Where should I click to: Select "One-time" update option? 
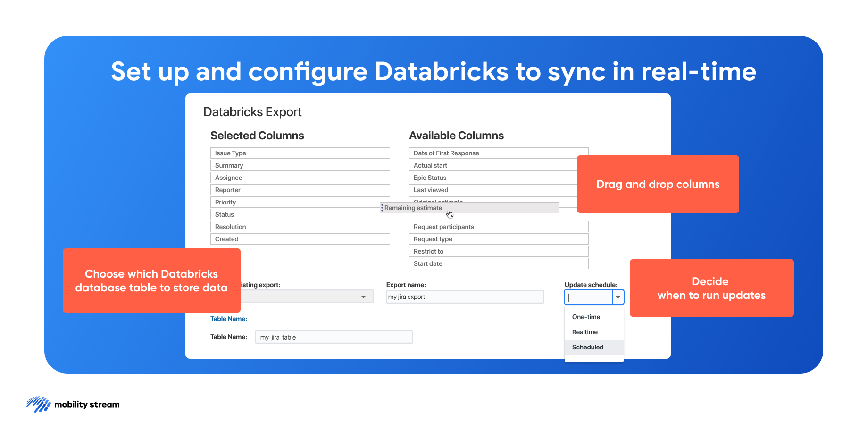[585, 317]
